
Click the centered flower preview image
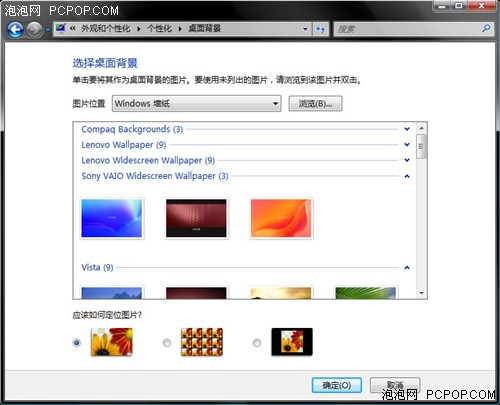pyautogui.click(x=292, y=342)
